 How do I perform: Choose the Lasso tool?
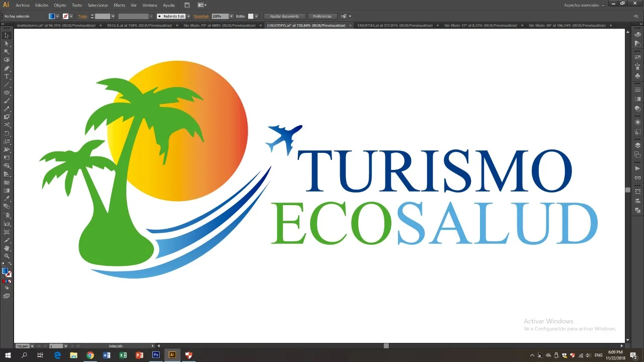click(x=7, y=60)
